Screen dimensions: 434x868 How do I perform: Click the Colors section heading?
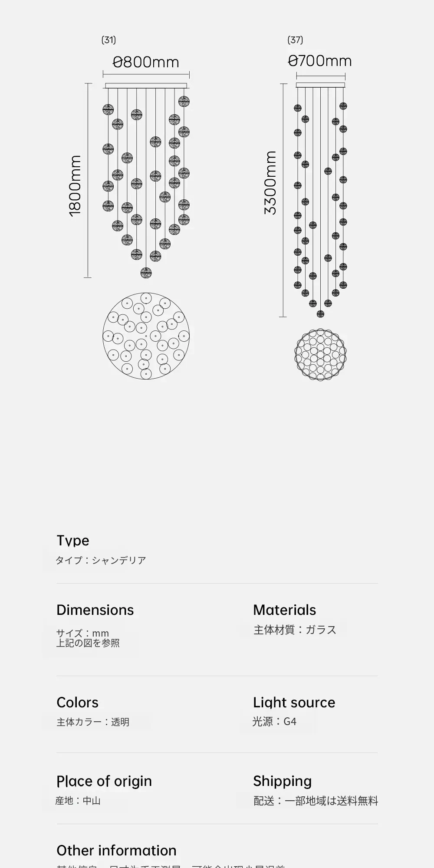(x=77, y=702)
